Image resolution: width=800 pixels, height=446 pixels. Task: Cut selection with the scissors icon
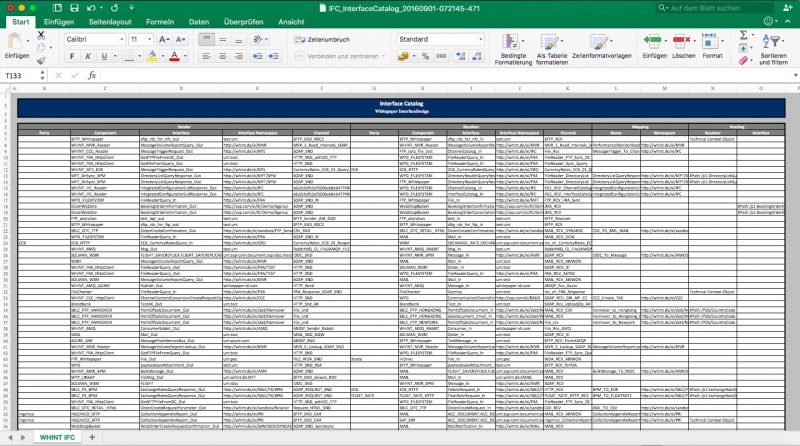[41, 35]
